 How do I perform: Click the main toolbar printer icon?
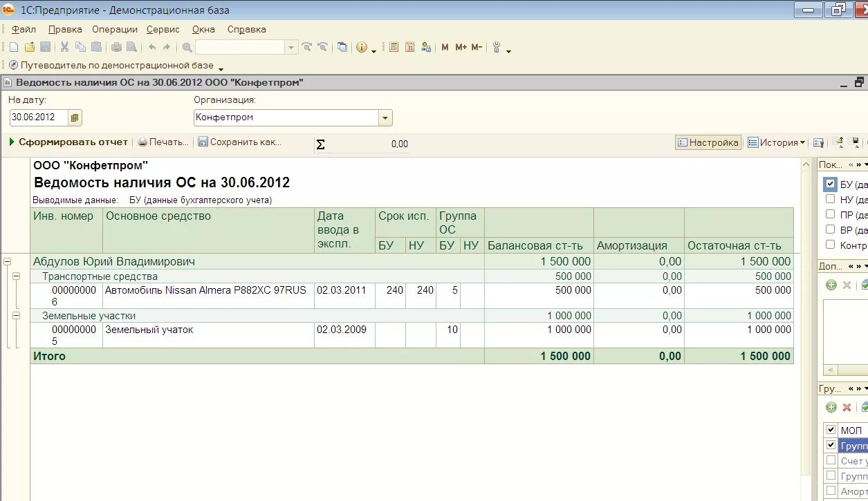116,48
